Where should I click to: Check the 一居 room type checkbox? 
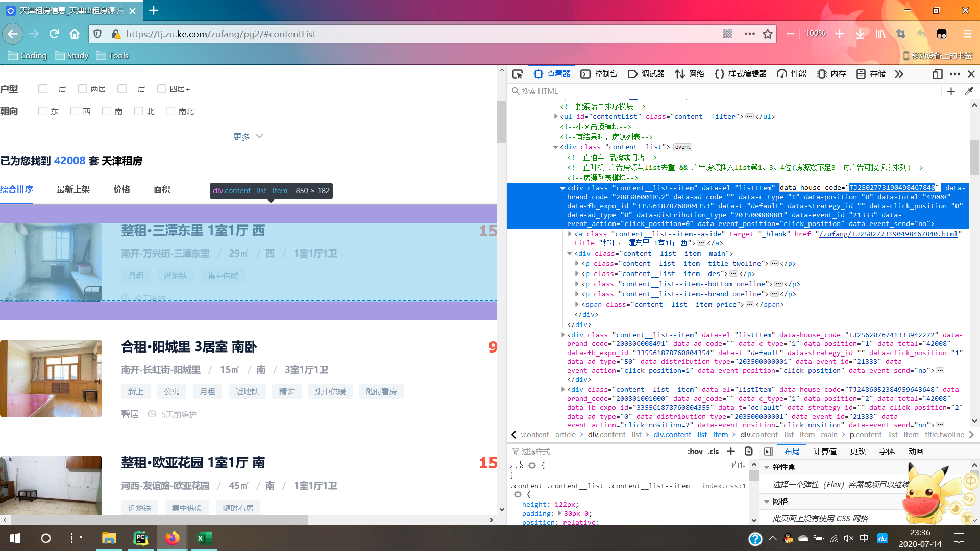[43, 89]
